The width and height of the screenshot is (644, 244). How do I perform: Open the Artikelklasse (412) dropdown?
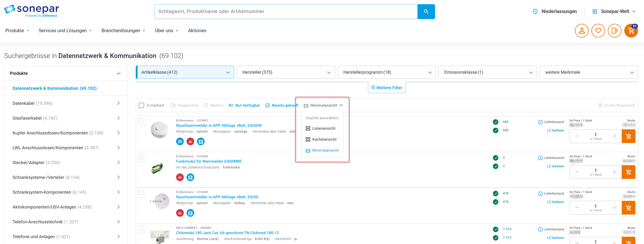coord(185,72)
